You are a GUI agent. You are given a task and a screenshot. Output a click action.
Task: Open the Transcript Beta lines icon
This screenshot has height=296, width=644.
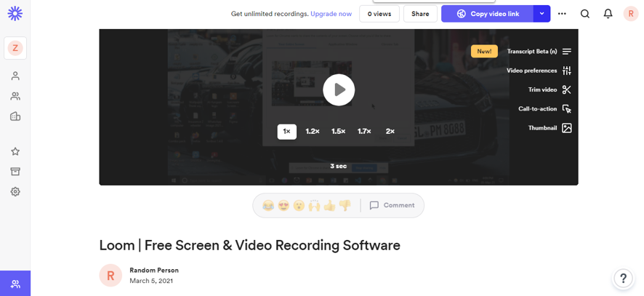tap(567, 52)
